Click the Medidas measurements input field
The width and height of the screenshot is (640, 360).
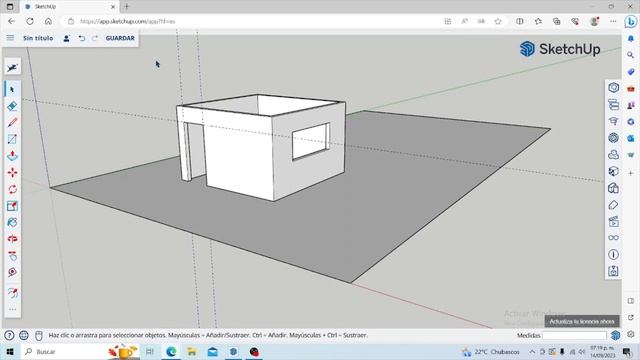(574, 335)
